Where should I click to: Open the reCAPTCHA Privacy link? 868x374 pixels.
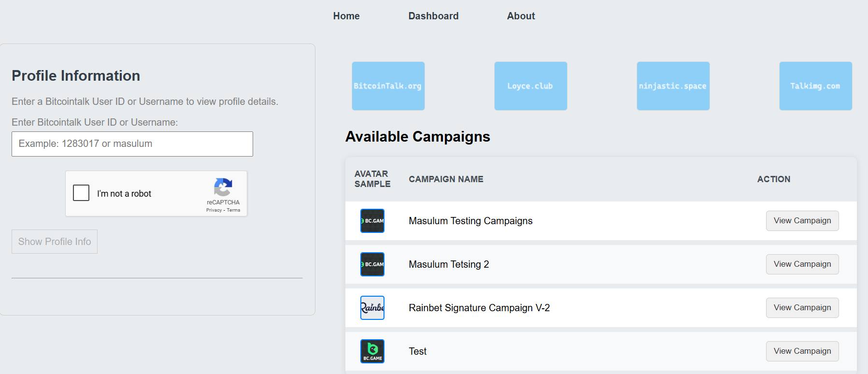[213, 210]
